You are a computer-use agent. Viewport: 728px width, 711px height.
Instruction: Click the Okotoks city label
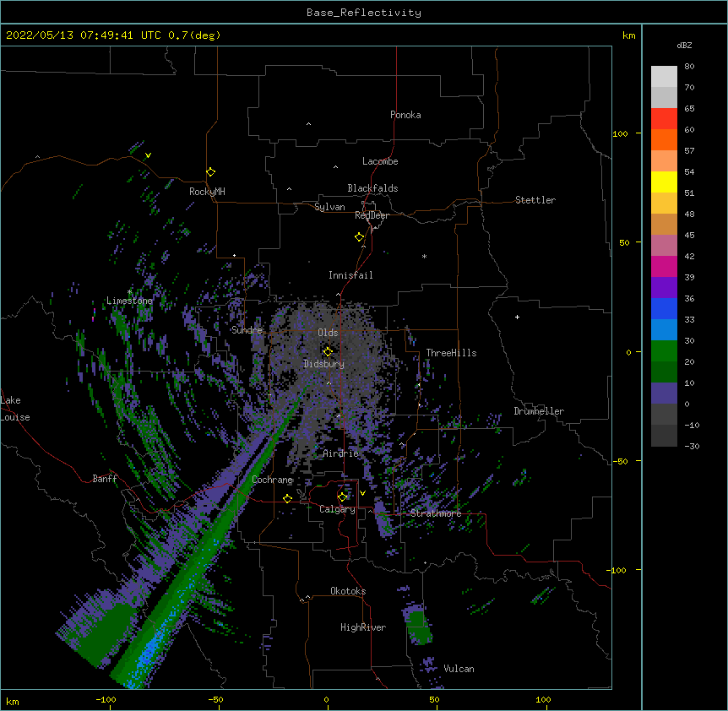(348, 591)
